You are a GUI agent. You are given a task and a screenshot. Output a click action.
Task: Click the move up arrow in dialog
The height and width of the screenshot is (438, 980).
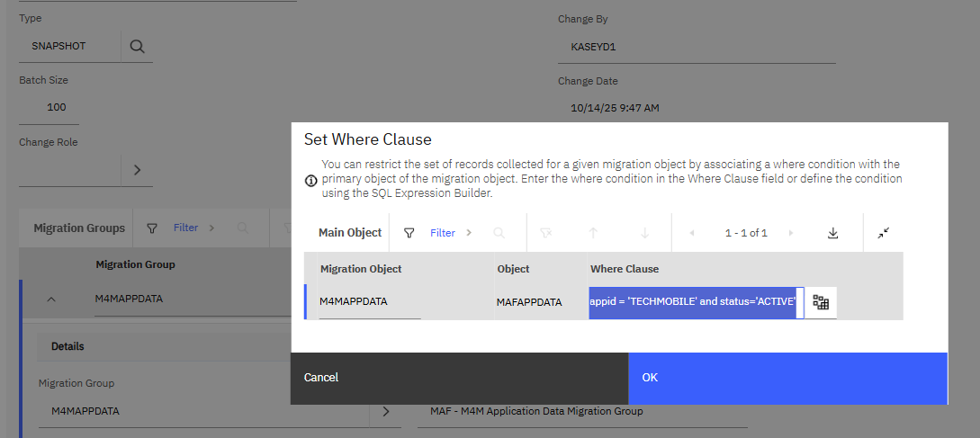pos(593,233)
